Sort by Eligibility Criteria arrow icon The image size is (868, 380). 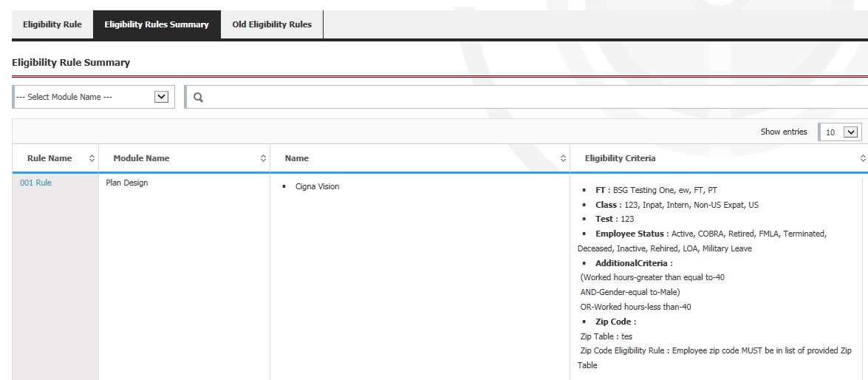click(863, 158)
